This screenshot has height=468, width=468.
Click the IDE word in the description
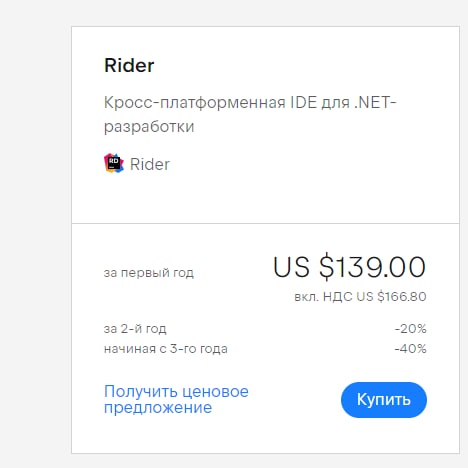point(303,102)
